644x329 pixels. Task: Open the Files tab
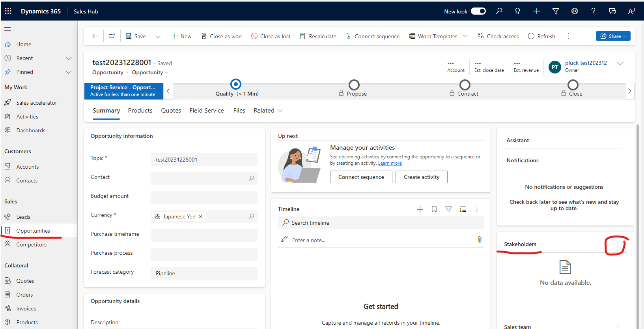[239, 111]
